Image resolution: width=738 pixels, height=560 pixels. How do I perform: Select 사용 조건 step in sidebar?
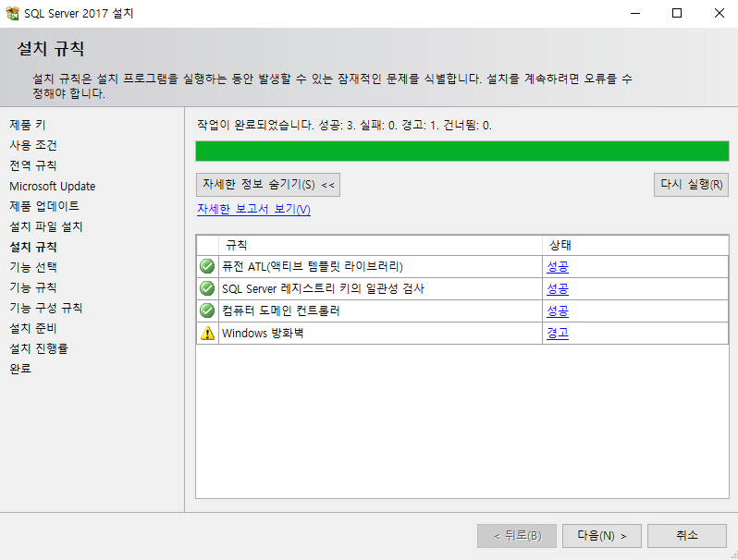[x=33, y=145]
